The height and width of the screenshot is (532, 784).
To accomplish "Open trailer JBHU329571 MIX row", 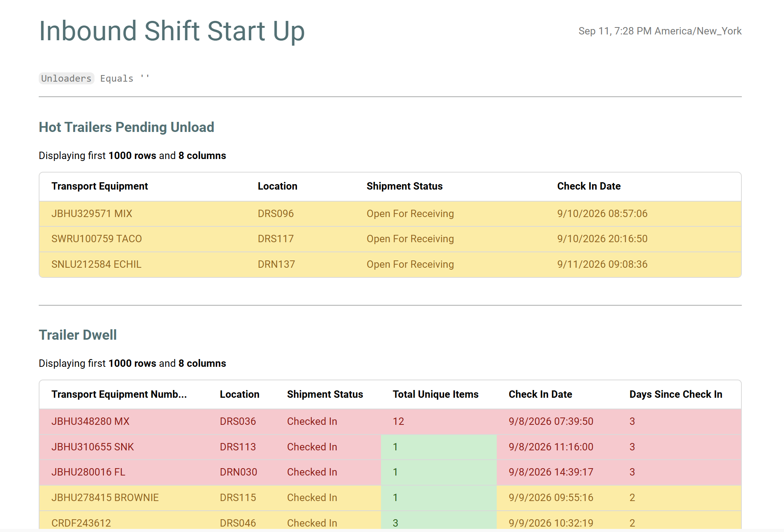I will click(390, 214).
